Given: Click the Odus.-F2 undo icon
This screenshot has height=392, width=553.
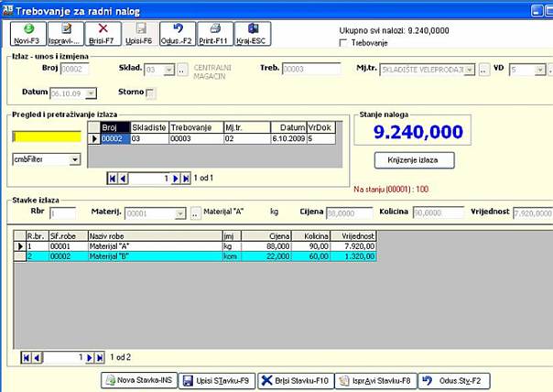Looking at the screenshot, I should pyautogui.click(x=179, y=34).
